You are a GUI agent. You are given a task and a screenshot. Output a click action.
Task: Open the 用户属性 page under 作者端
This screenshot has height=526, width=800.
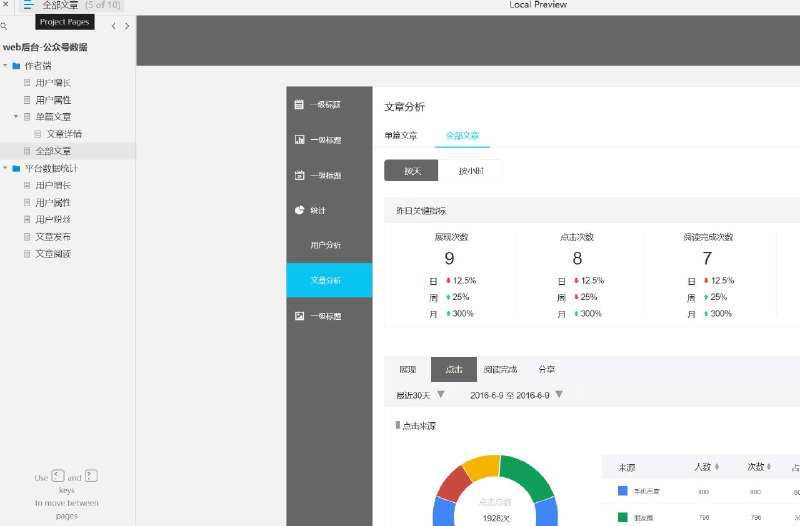(53, 100)
